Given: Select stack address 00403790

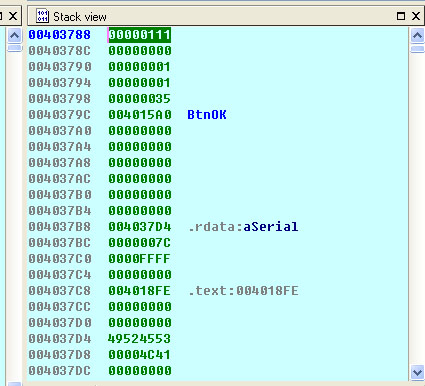Looking at the screenshot, I should 59,67.
